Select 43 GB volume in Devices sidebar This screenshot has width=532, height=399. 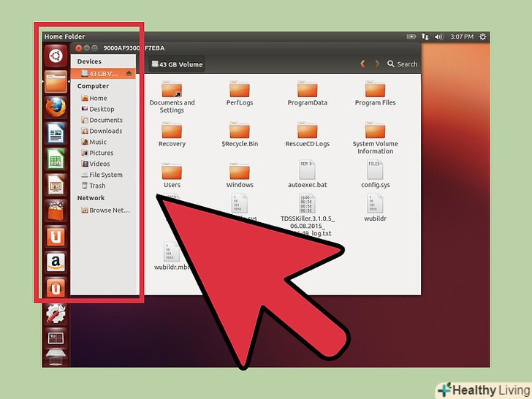coord(103,73)
